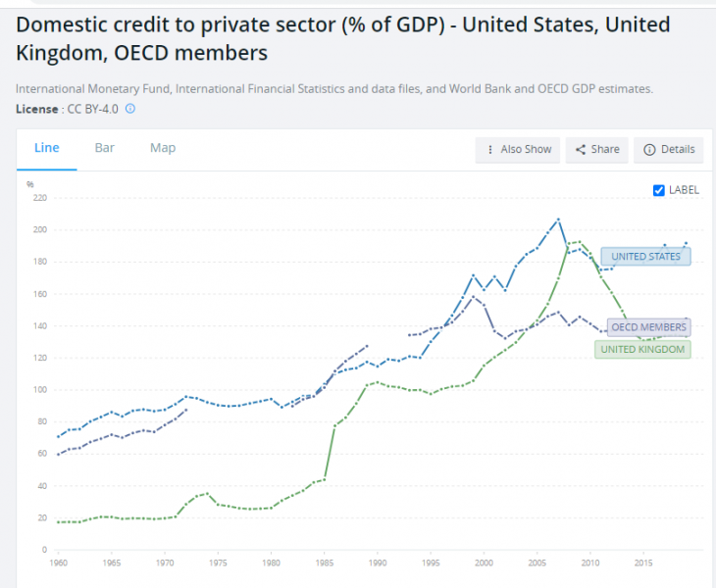Click the United Kingdom 1960 starting data point

(x=59, y=522)
